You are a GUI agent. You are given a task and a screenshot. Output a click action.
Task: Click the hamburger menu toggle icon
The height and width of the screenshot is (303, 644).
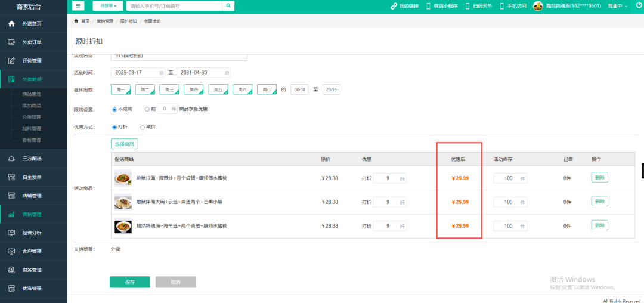[79, 6]
